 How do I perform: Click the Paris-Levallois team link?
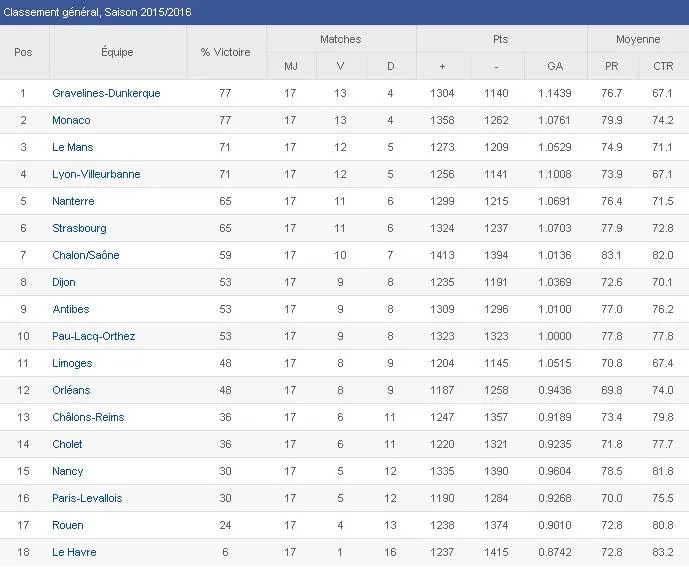pos(87,498)
